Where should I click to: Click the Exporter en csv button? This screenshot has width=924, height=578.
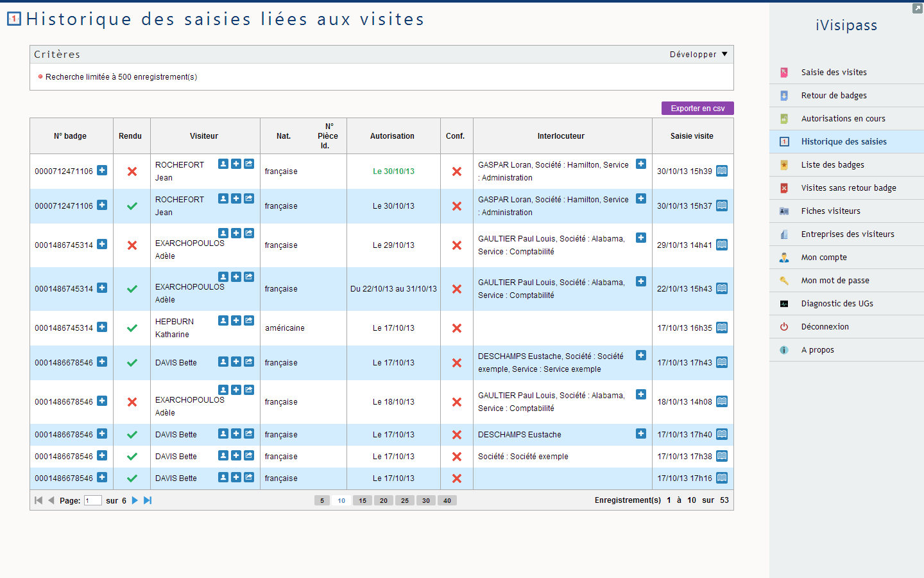pyautogui.click(x=697, y=108)
